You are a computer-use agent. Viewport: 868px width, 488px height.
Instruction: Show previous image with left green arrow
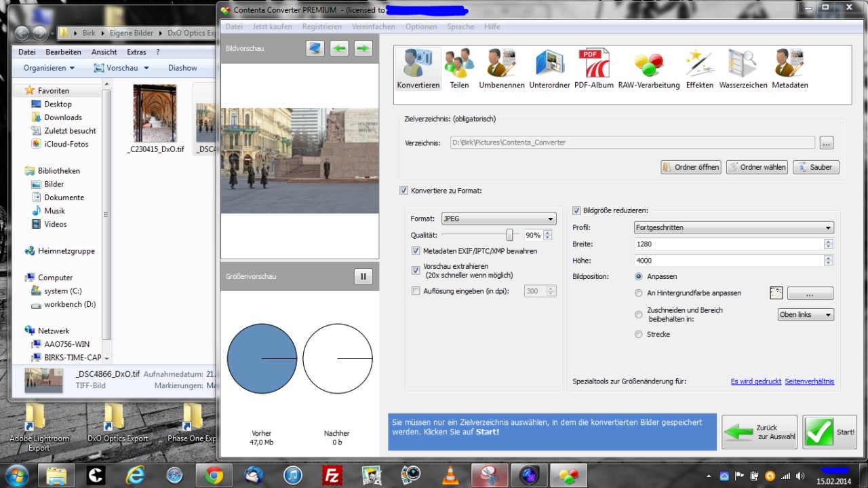pyautogui.click(x=339, y=48)
